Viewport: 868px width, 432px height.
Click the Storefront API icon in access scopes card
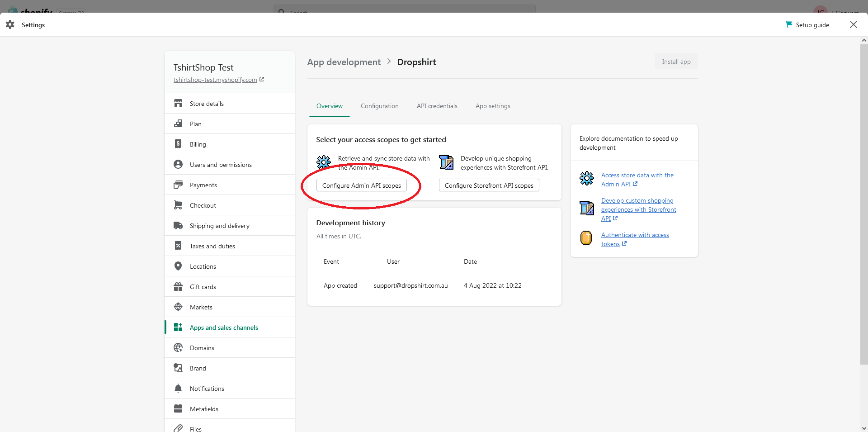pyautogui.click(x=446, y=162)
